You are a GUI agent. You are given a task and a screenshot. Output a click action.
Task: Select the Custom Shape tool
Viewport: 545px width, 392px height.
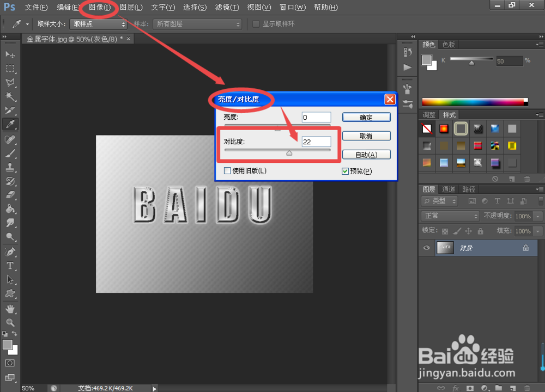pyautogui.click(x=10, y=293)
